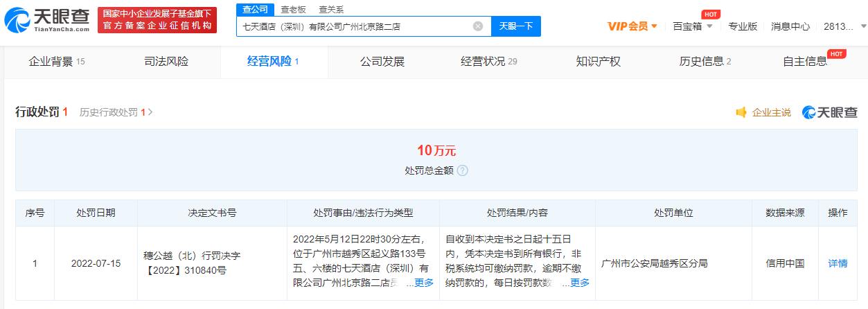
Task: Select the 经营状况 tab
Action: point(488,62)
